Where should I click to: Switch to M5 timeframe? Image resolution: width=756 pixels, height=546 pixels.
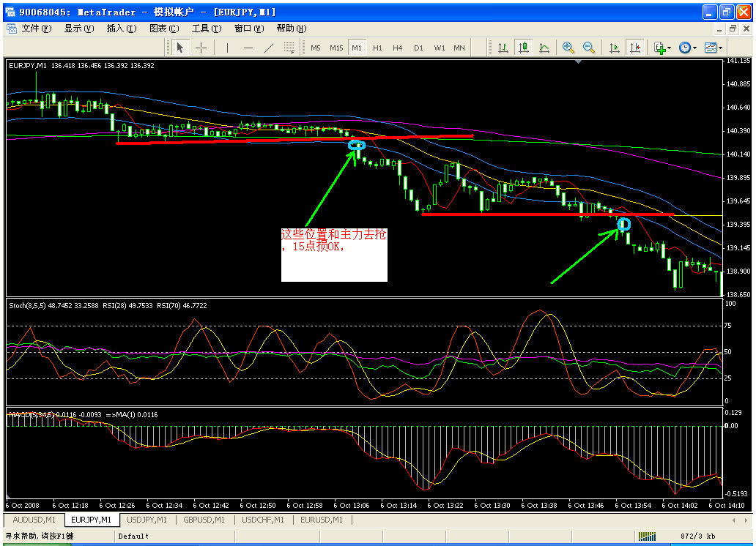[x=316, y=48]
